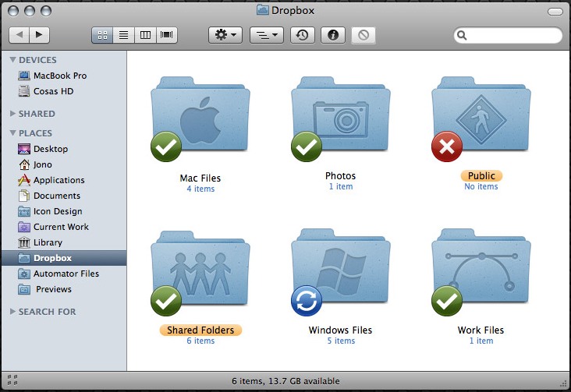Screen dimensions: 571x392
Task: Select the Mac Files folder icon
Action: point(200,115)
